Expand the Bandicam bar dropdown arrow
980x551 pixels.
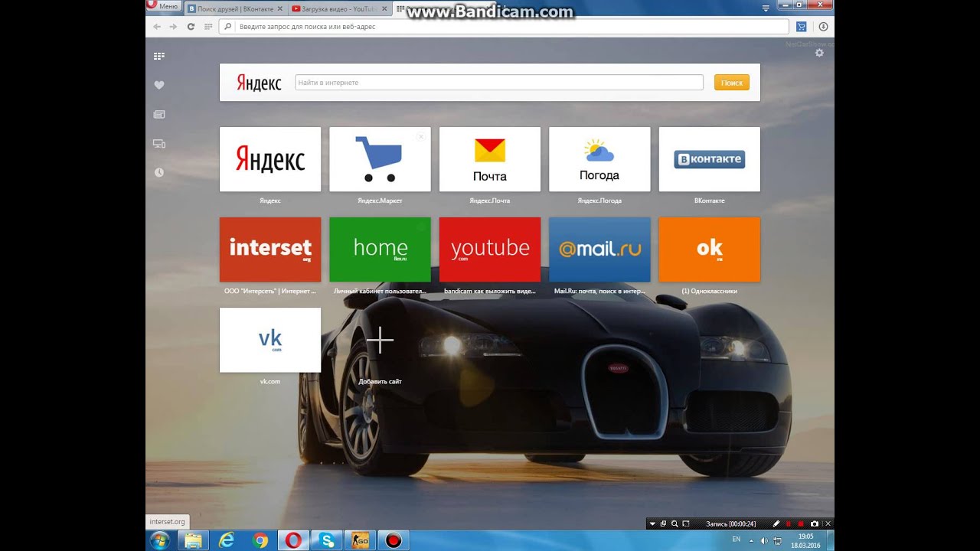[652, 523]
